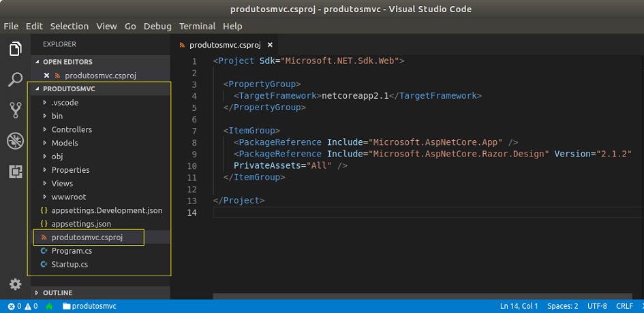The height and width of the screenshot is (313, 644).
Task: Open the Source Control view
Action: tap(15, 110)
